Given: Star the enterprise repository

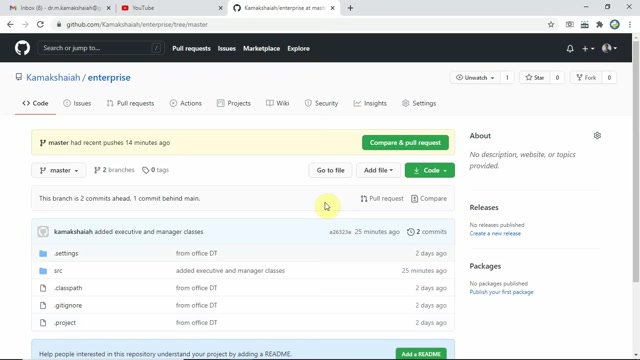Looking at the screenshot, I should 535,78.
